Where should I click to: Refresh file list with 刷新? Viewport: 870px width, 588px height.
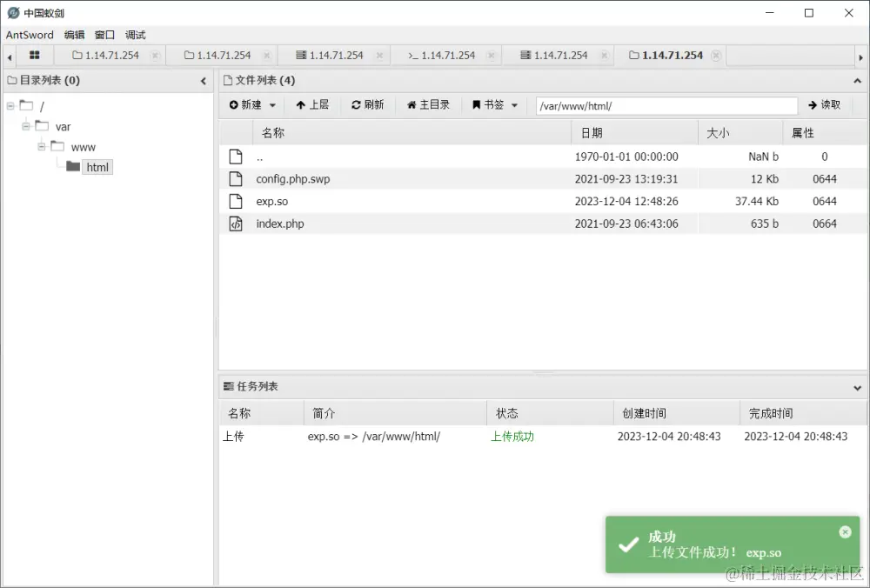point(367,105)
